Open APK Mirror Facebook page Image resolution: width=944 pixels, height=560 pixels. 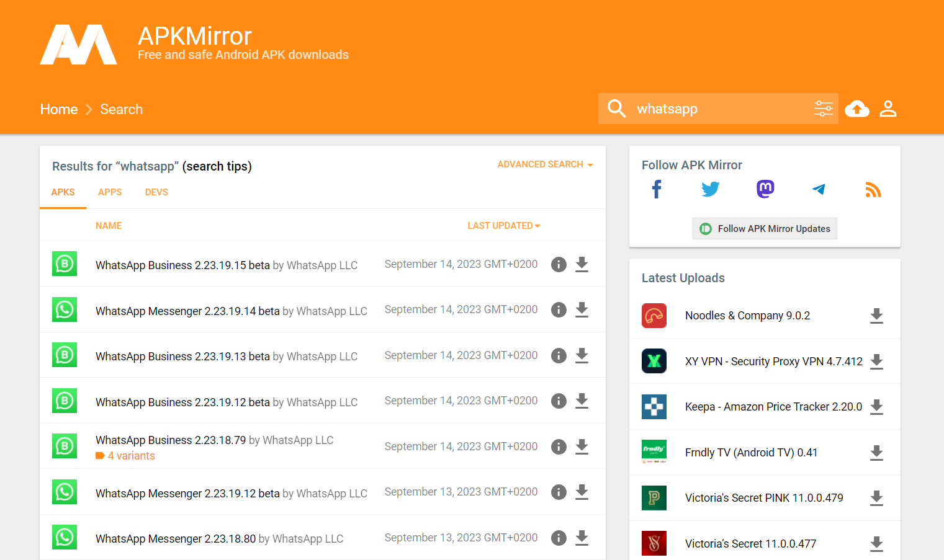657,189
